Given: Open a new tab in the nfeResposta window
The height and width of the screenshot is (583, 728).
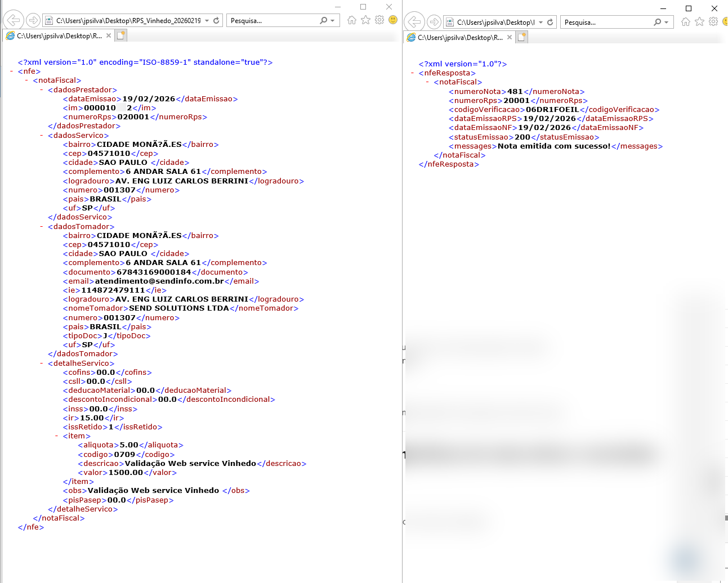Looking at the screenshot, I should click(x=522, y=38).
